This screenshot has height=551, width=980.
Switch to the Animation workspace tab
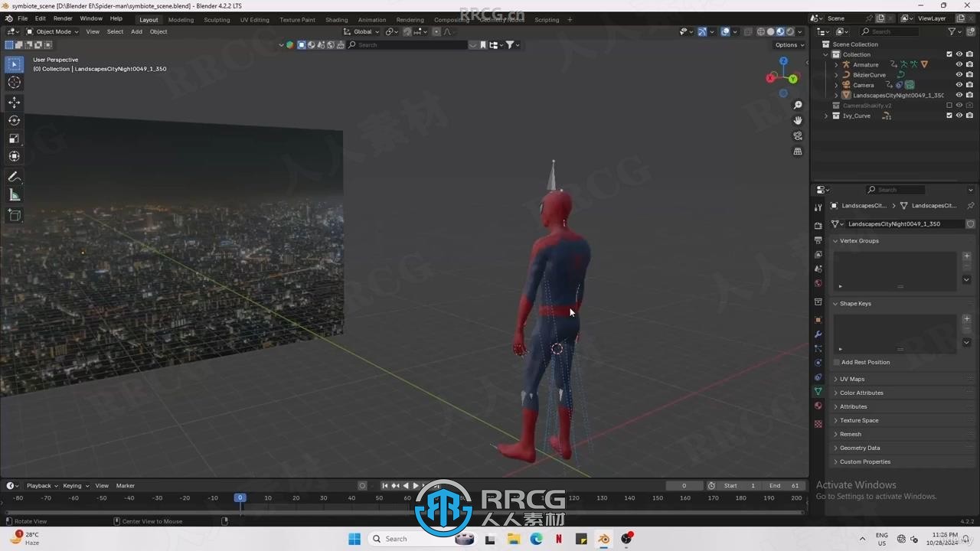tap(372, 19)
